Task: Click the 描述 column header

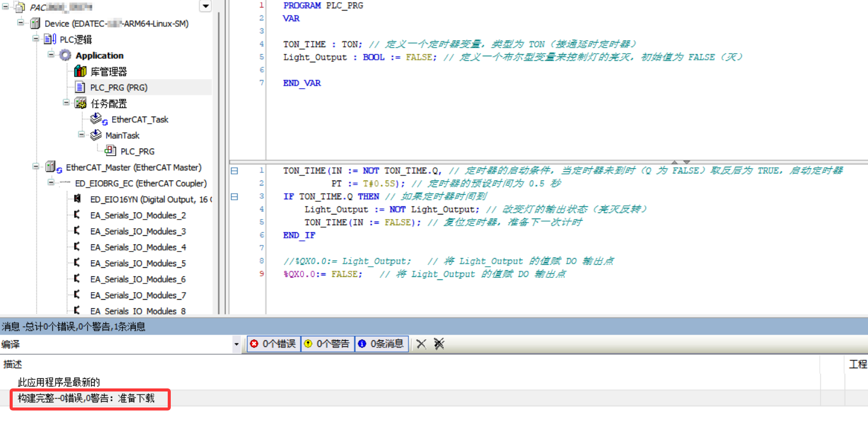Action: [13, 364]
